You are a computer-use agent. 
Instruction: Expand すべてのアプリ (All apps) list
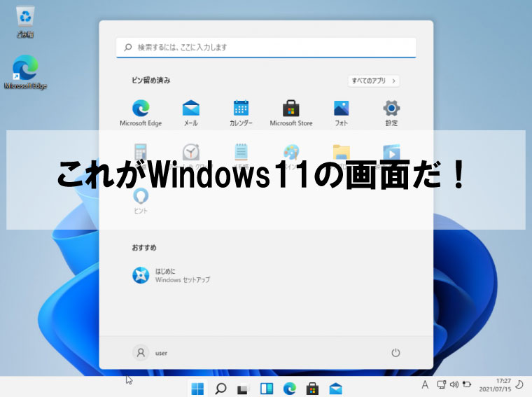coord(374,81)
